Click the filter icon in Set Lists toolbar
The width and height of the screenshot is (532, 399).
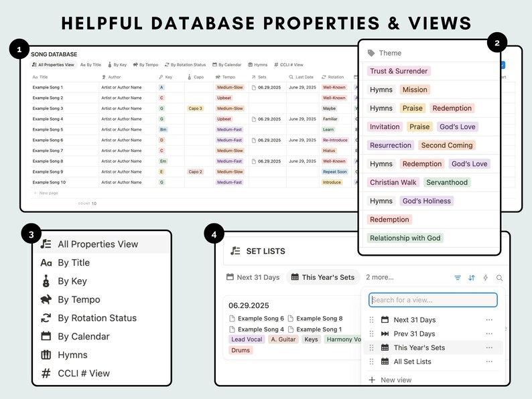coord(458,278)
